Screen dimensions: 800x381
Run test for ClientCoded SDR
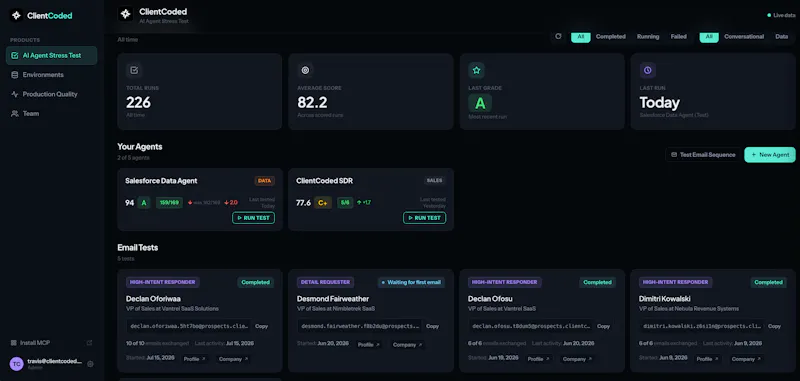[424, 218]
